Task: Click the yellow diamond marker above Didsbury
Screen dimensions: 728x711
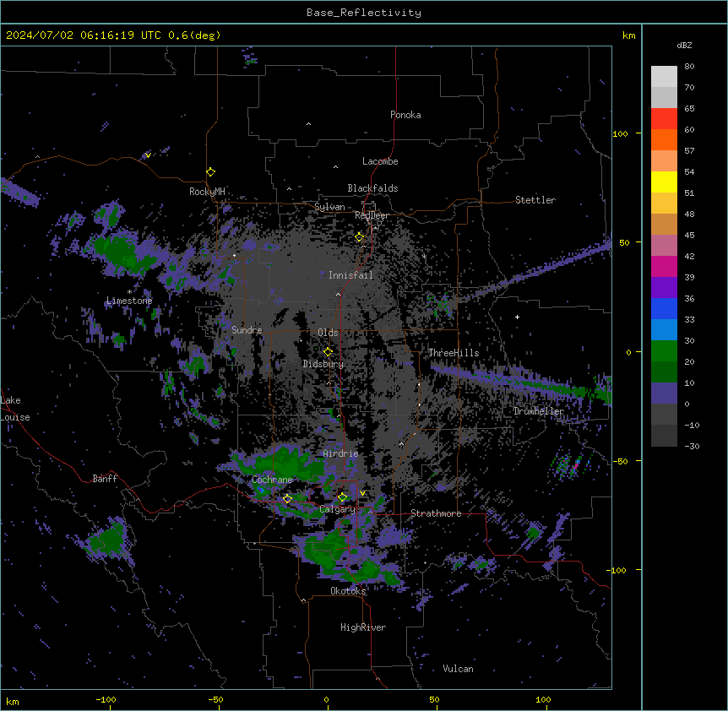Action: pos(328,352)
